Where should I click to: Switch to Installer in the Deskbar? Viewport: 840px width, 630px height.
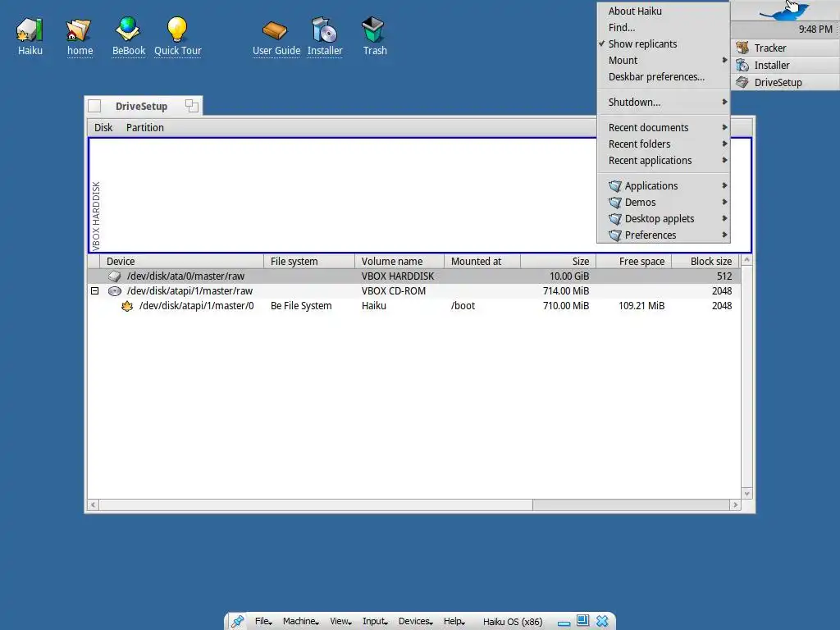(785, 66)
